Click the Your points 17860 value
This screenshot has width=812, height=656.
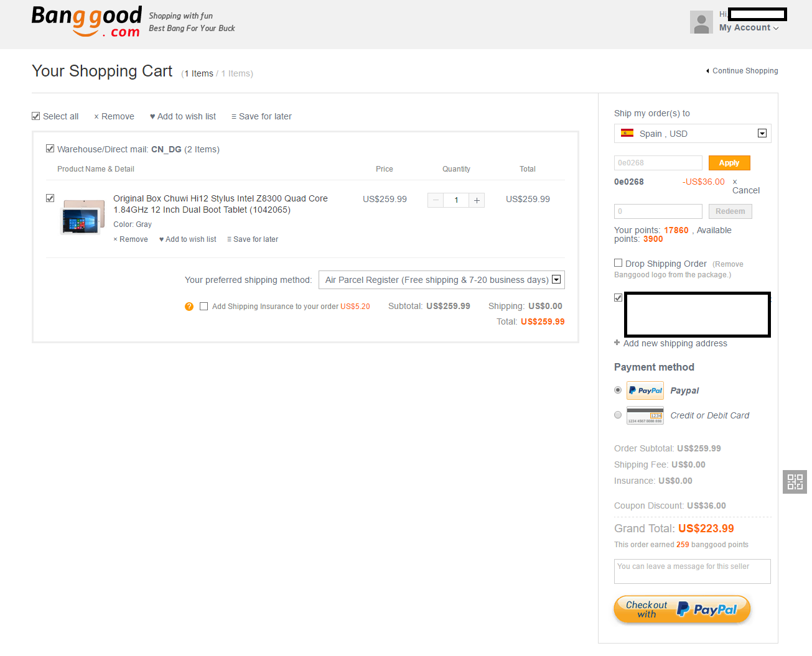pos(676,230)
